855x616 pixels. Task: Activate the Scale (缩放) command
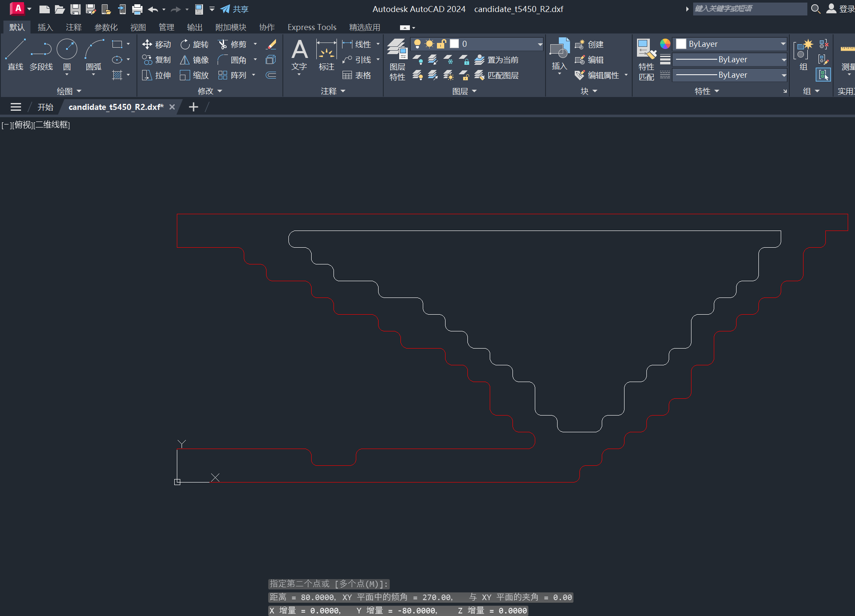(194, 75)
